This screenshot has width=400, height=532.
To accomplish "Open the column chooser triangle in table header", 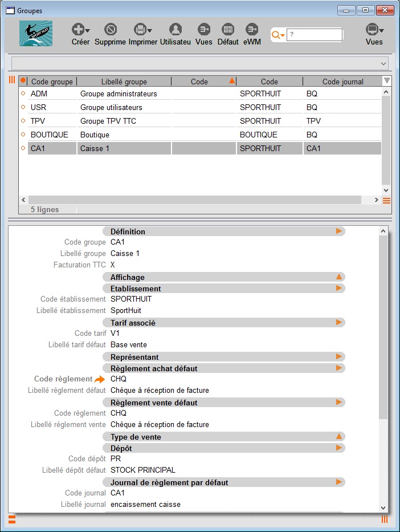I will (386, 81).
